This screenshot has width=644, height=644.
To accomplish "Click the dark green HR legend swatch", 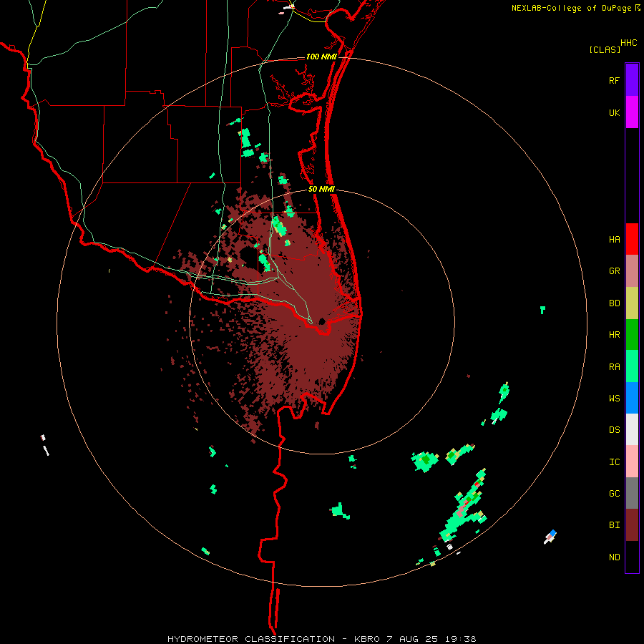I will [x=632, y=335].
